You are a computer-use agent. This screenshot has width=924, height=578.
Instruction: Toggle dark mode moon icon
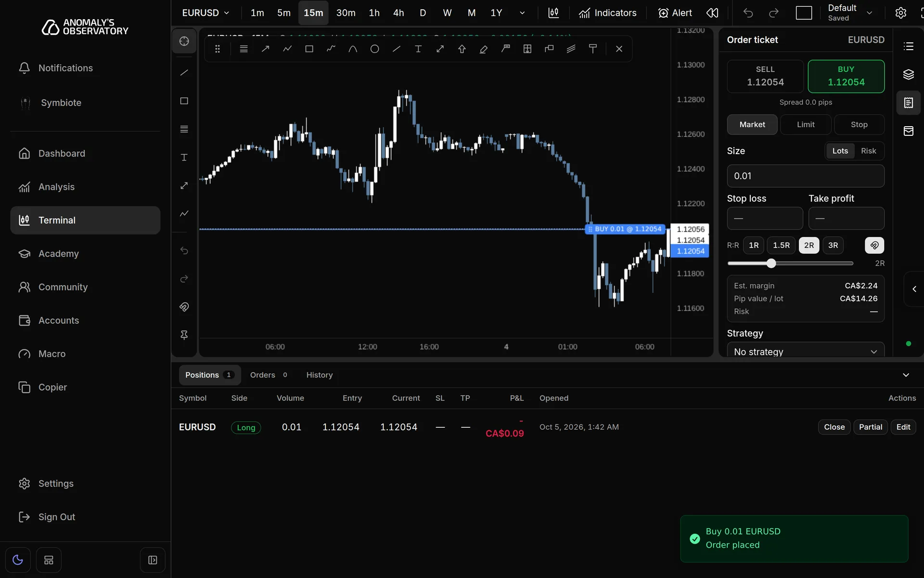pyautogui.click(x=18, y=560)
